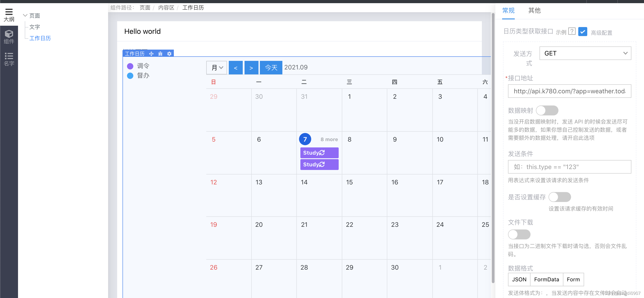Select FormData data format

(546, 280)
